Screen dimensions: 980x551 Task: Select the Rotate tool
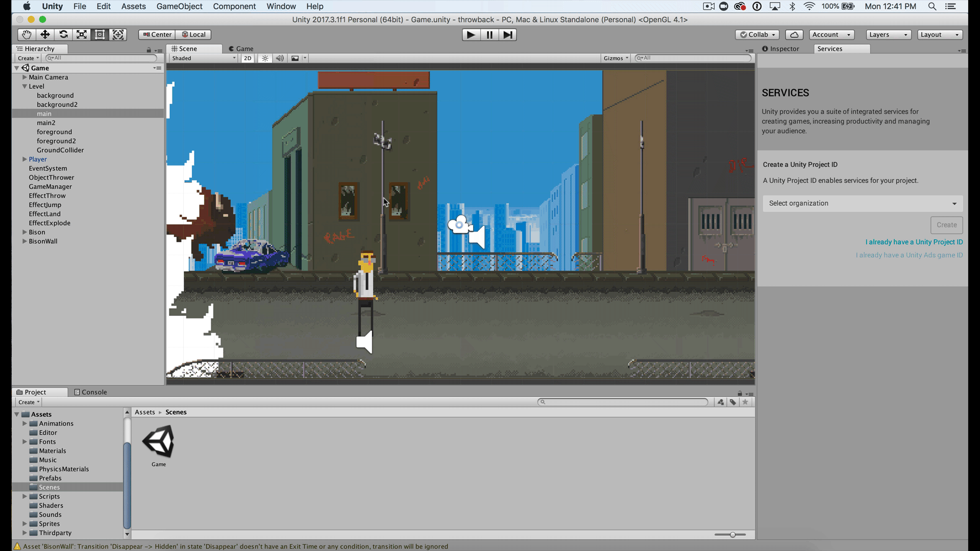click(63, 34)
